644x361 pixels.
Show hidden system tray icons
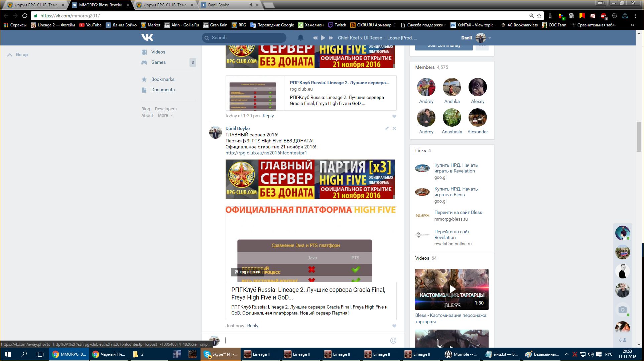click(566, 354)
